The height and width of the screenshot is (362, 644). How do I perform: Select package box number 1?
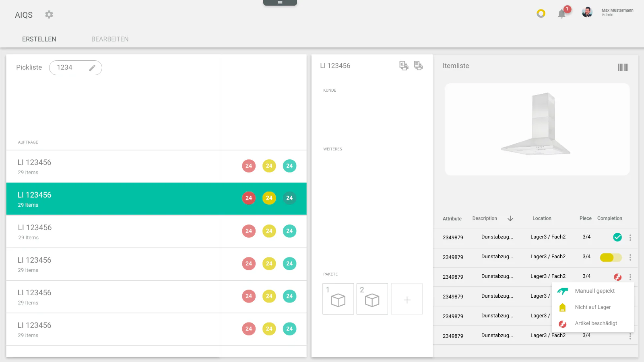pos(338,299)
